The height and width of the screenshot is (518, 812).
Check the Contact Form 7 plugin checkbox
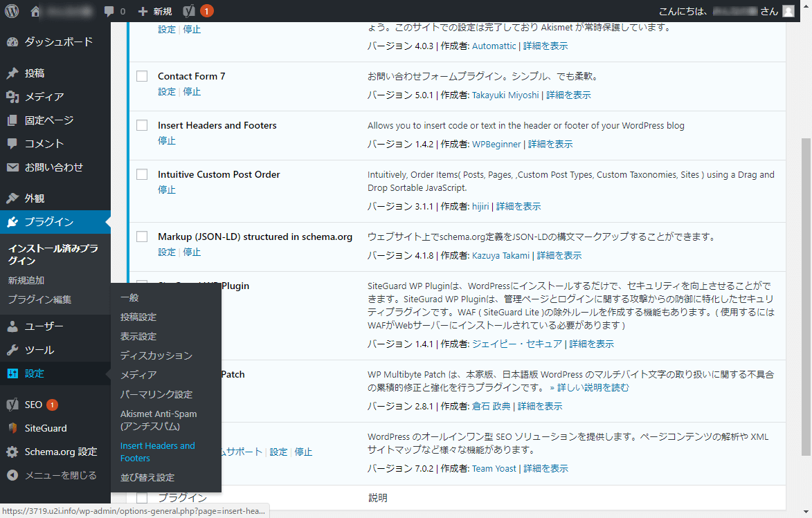click(x=142, y=76)
